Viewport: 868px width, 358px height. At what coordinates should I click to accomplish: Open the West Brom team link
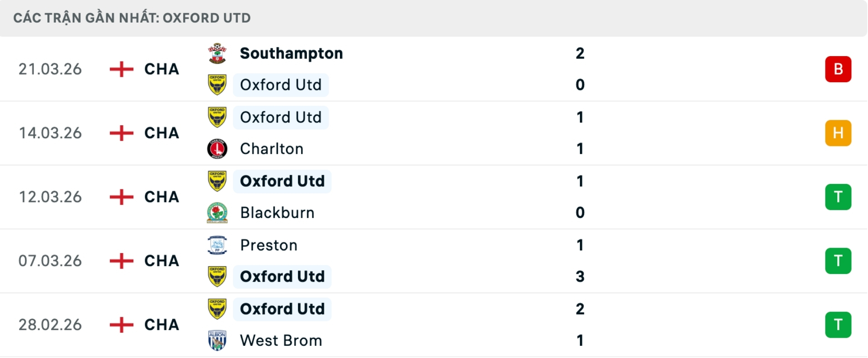[281, 340]
